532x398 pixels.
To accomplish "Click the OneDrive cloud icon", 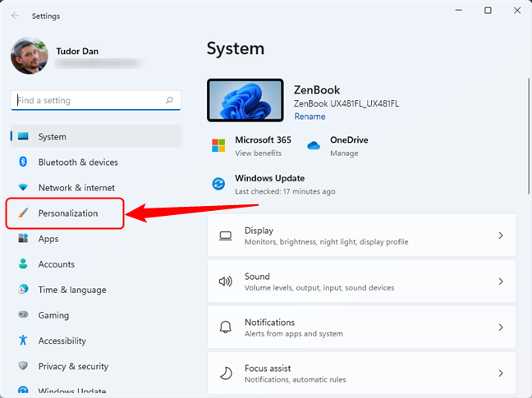I will click(314, 146).
